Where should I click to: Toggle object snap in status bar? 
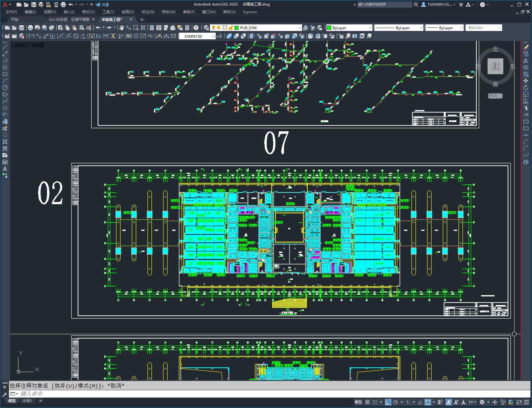[428, 402]
